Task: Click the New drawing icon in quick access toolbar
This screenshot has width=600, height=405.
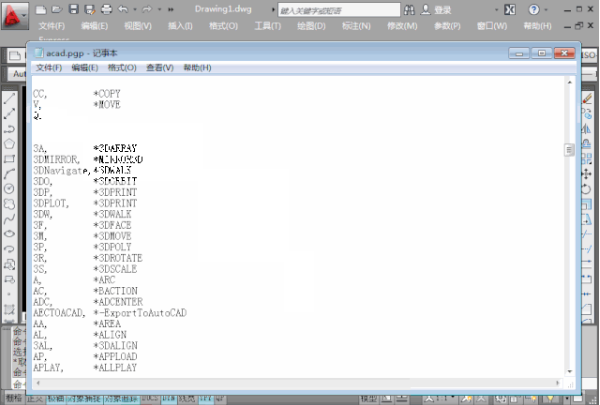Action: click(41, 10)
